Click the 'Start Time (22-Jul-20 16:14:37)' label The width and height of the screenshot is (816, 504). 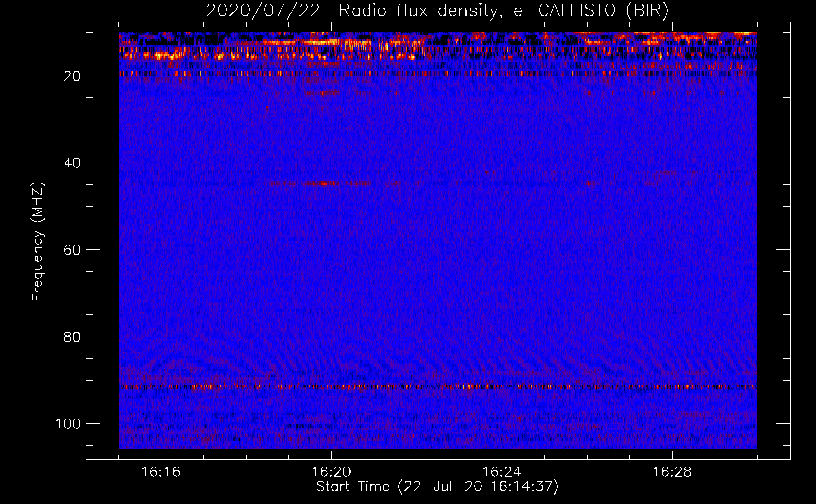[437, 487]
